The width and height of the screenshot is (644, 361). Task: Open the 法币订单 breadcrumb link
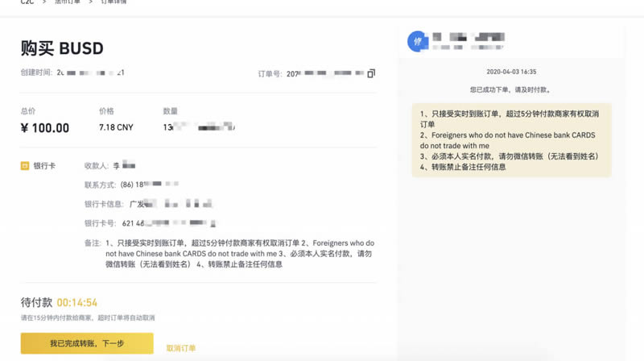[68, 2]
